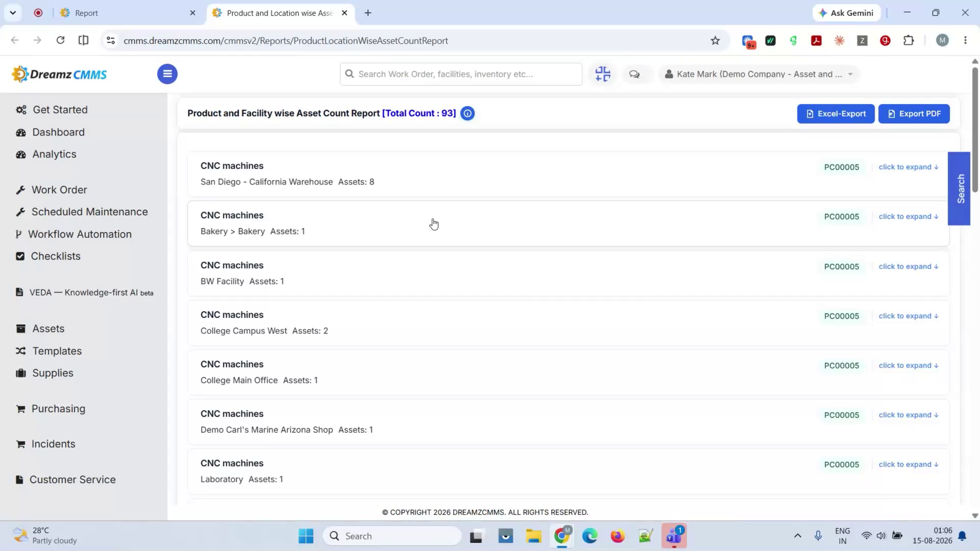The width and height of the screenshot is (980, 551).
Task: Open the vertical Search side tab
Action: [959, 189]
